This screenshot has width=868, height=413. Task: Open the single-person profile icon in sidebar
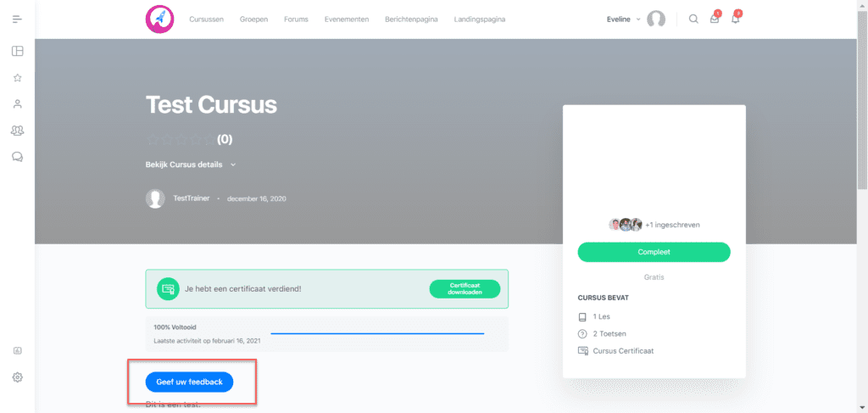pos(17,104)
